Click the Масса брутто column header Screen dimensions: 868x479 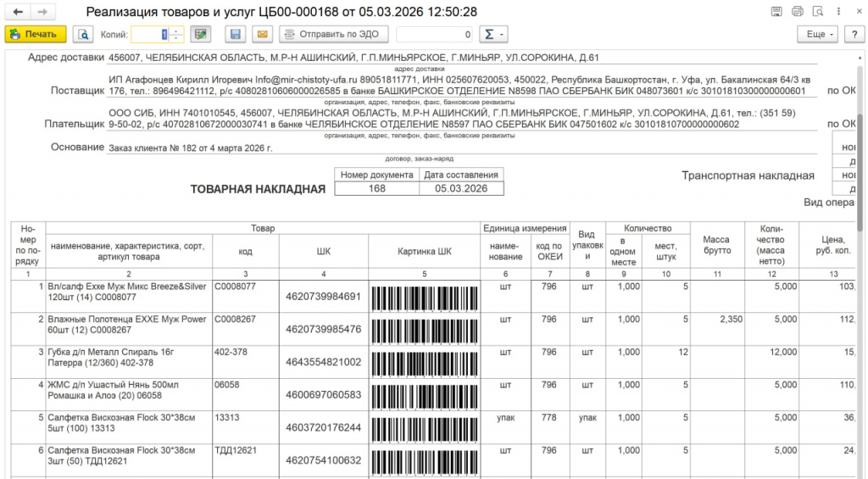(717, 245)
